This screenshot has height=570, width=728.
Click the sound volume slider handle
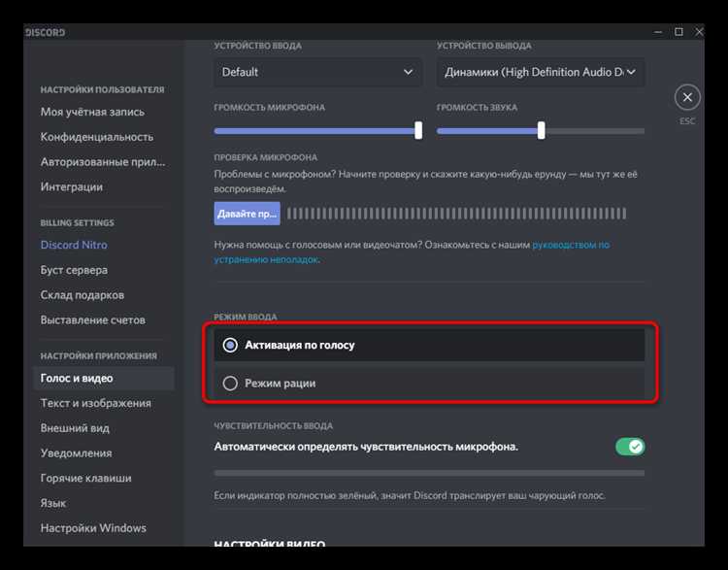[541, 130]
